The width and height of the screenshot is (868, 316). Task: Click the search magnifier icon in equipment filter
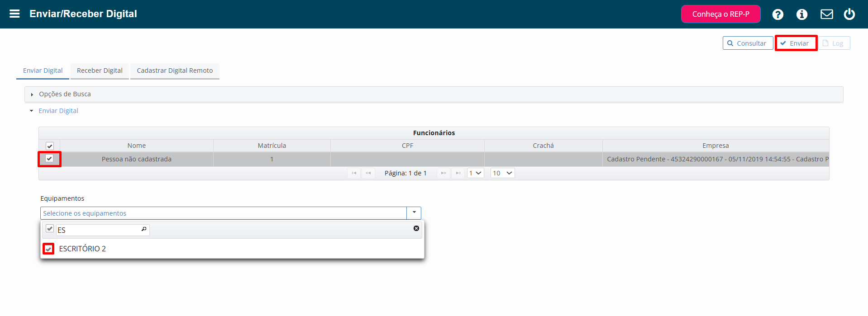pyautogui.click(x=144, y=229)
